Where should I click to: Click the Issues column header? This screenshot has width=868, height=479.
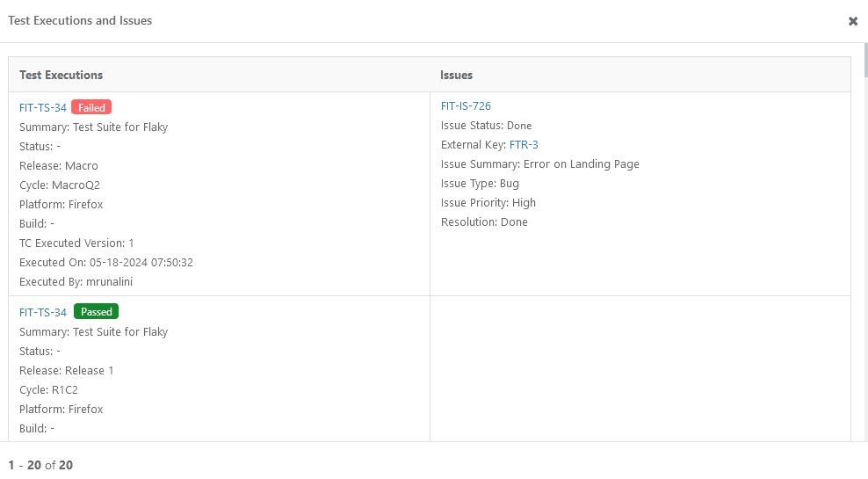pos(457,76)
